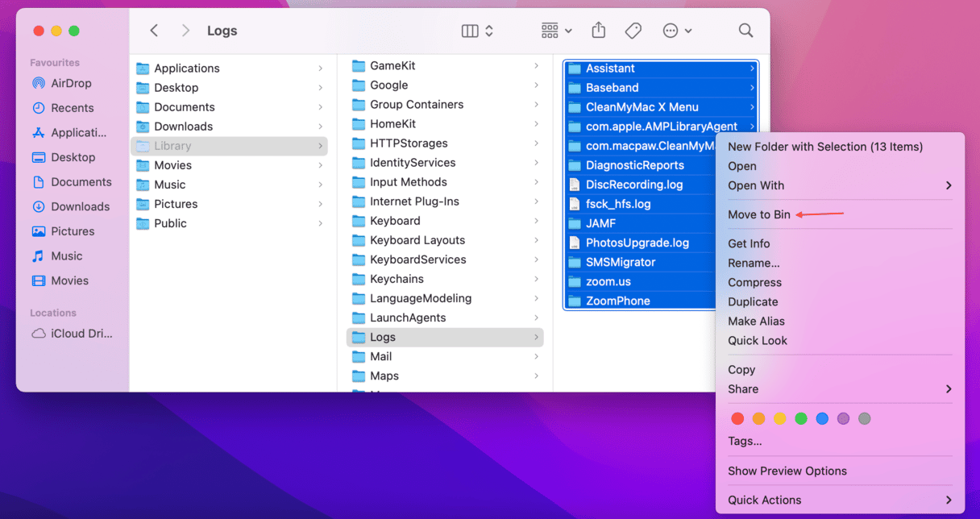
Task: Select the DiscRecording.log file
Action: pos(640,185)
